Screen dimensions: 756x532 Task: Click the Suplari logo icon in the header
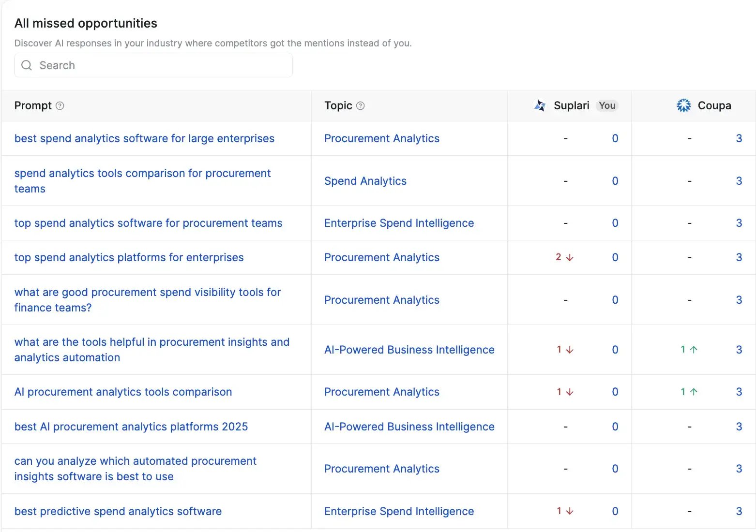tap(540, 105)
